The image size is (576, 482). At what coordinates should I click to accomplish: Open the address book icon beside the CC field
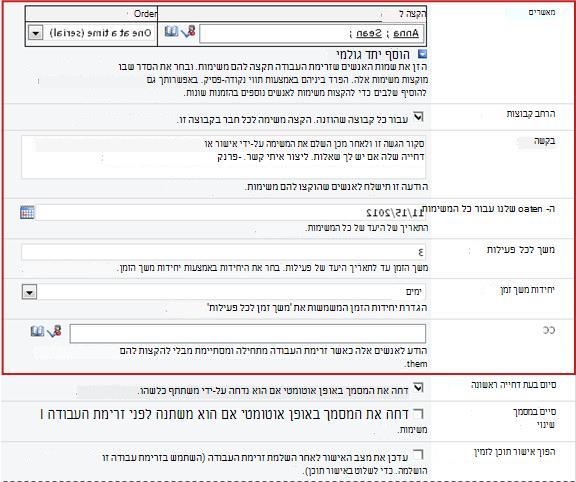37,331
